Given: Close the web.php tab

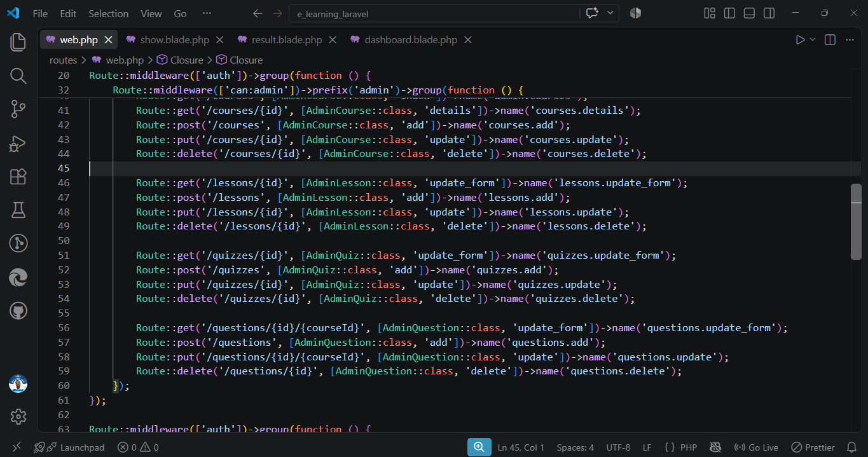Looking at the screenshot, I should [108, 39].
